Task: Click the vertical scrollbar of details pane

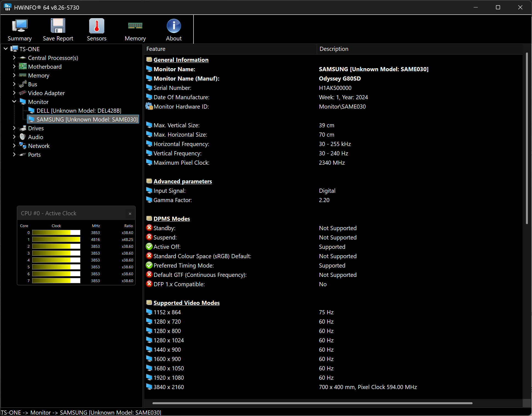Action: (x=527, y=138)
